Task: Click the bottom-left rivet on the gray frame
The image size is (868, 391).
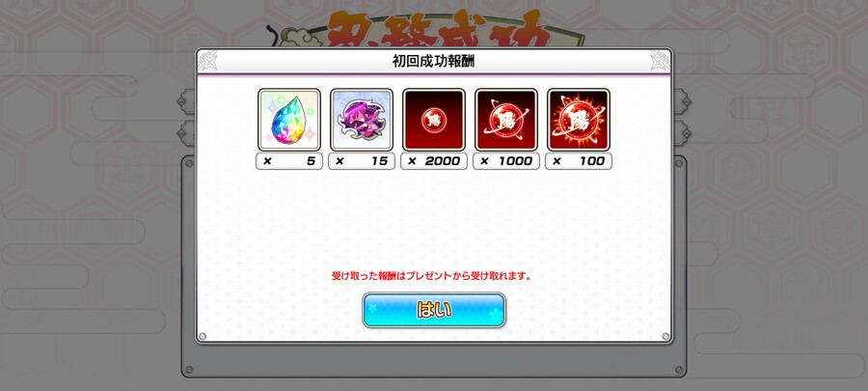Action: tap(189, 370)
